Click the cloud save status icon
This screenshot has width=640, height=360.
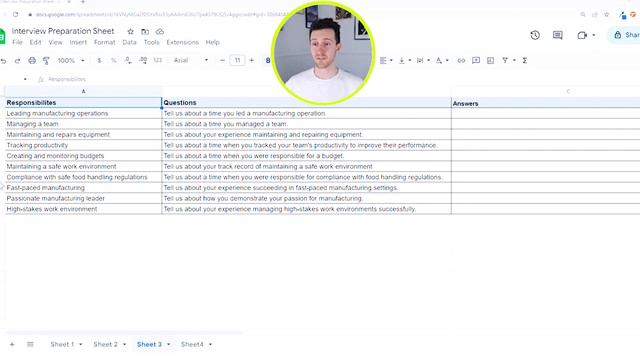tap(160, 31)
